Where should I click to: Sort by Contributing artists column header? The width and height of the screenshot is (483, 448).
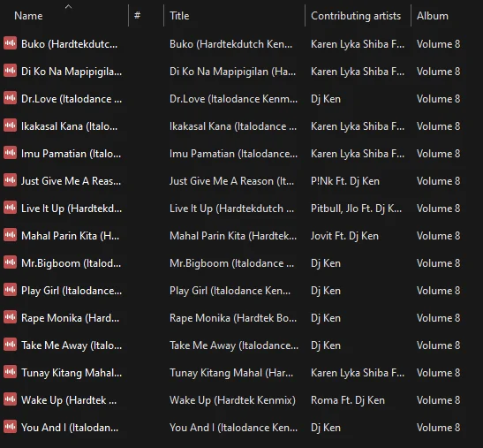[x=356, y=16]
